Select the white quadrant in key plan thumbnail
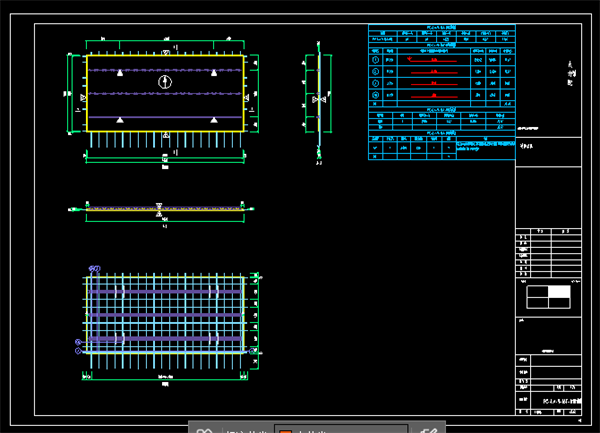Viewport: 600px width, 433px height. [x=559, y=292]
